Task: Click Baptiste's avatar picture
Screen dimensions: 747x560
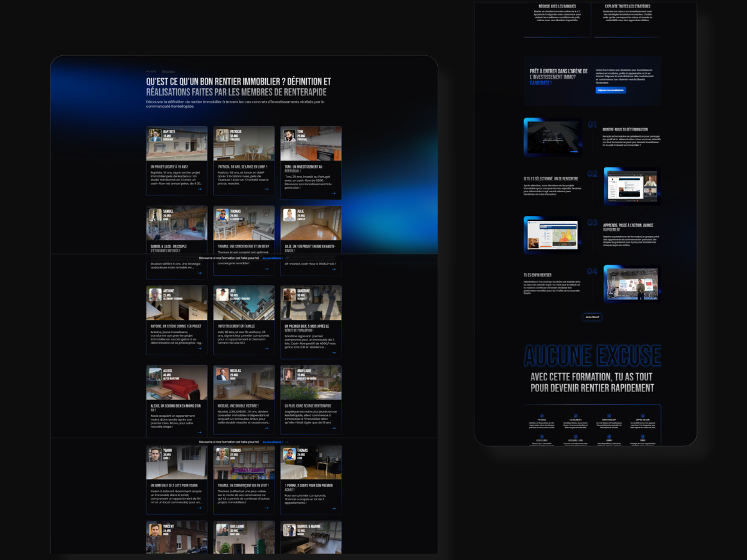Action: 155,135
